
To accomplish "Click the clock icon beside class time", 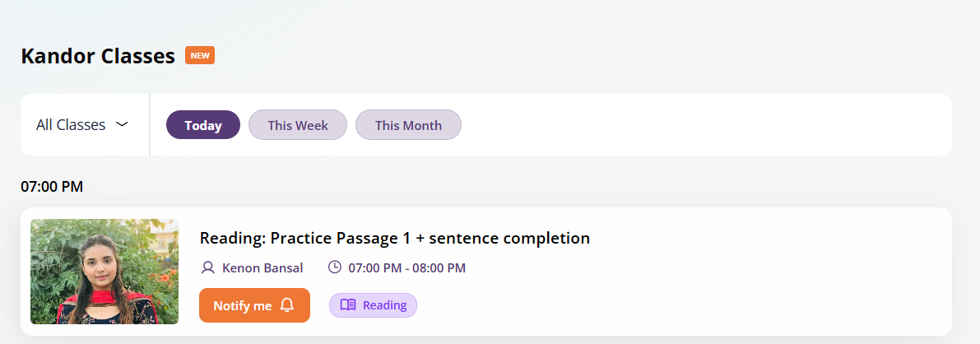I will tap(334, 267).
